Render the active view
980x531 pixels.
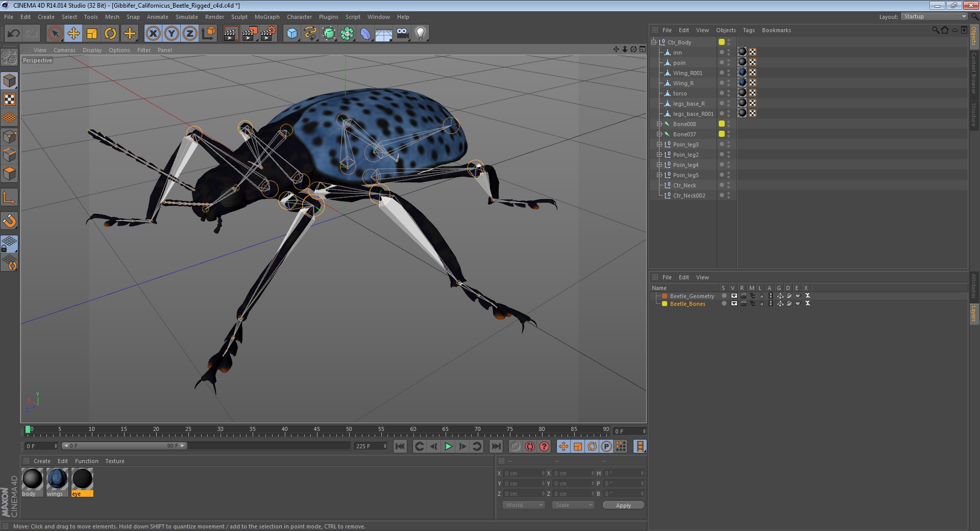231,34
